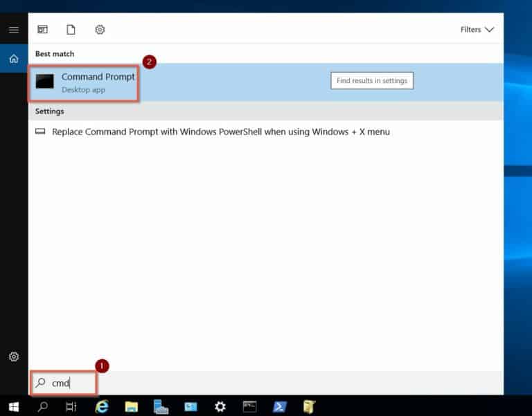532x416 pixels.
Task: Open Settings gear on the taskbar
Action: [220, 406]
